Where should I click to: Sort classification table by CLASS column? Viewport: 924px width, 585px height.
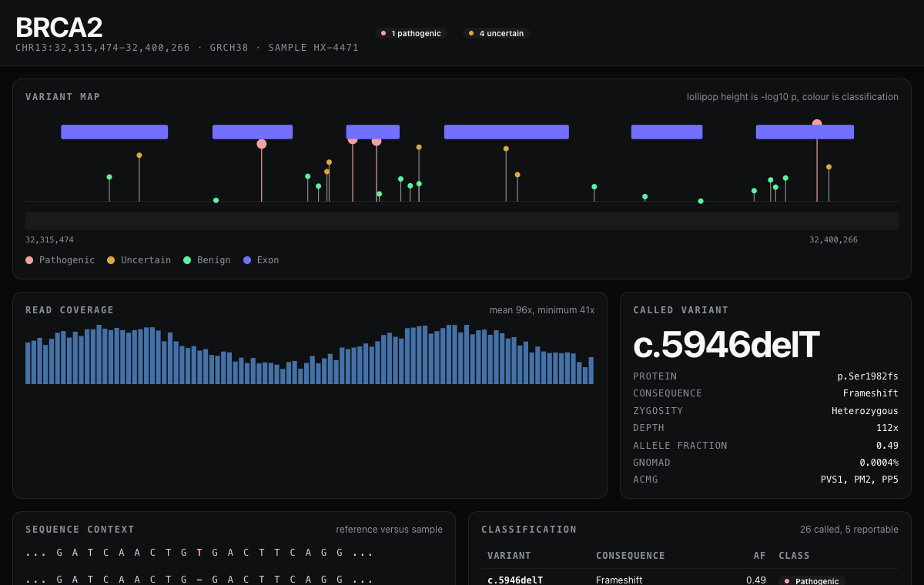pyautogui.click(x=794, y=556)
